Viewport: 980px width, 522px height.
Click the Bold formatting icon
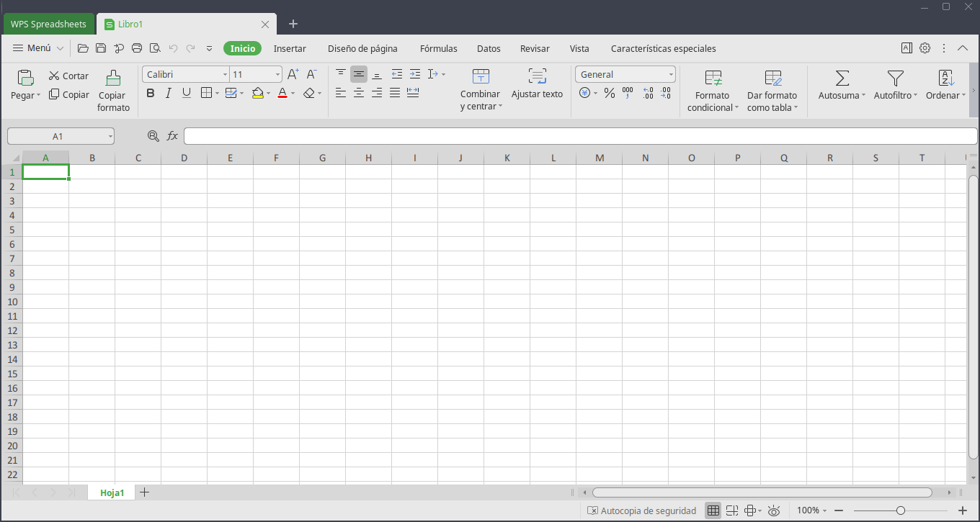point(151,93)
